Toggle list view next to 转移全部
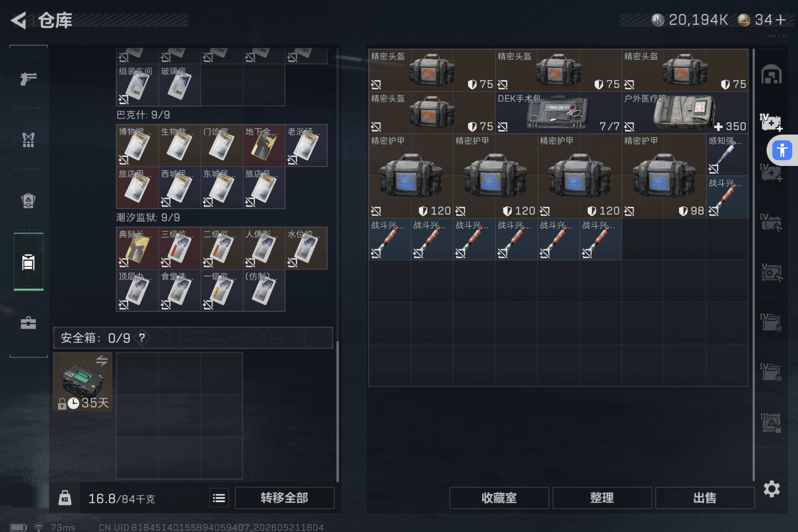Image resolution: width=798 pixels, height=532 pixels. coord(219,498)
